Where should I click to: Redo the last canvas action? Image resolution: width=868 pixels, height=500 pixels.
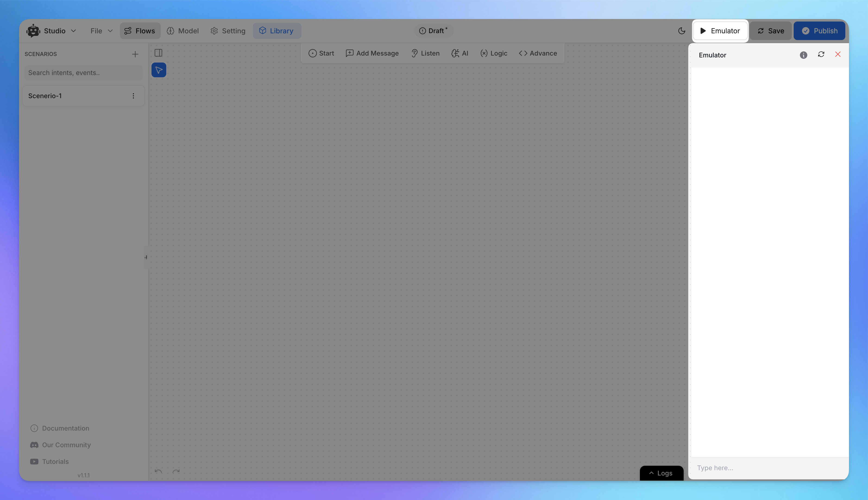pos(176,471)
